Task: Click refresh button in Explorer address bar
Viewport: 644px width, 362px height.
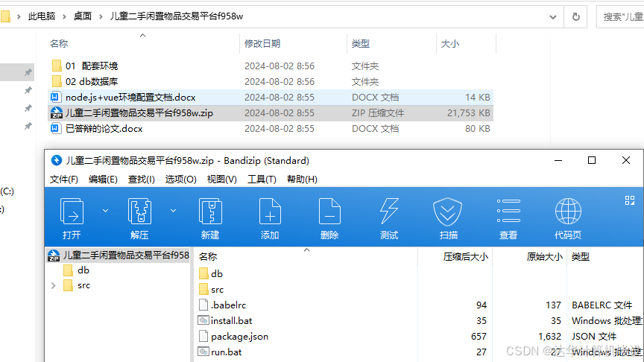Action: tap(576, 17)
